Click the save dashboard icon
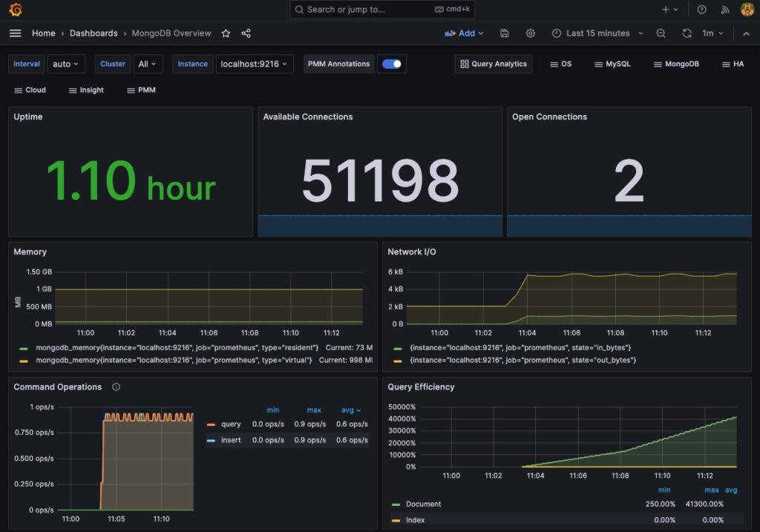This screenshot has height=532, width=760. tap(505, 33)
